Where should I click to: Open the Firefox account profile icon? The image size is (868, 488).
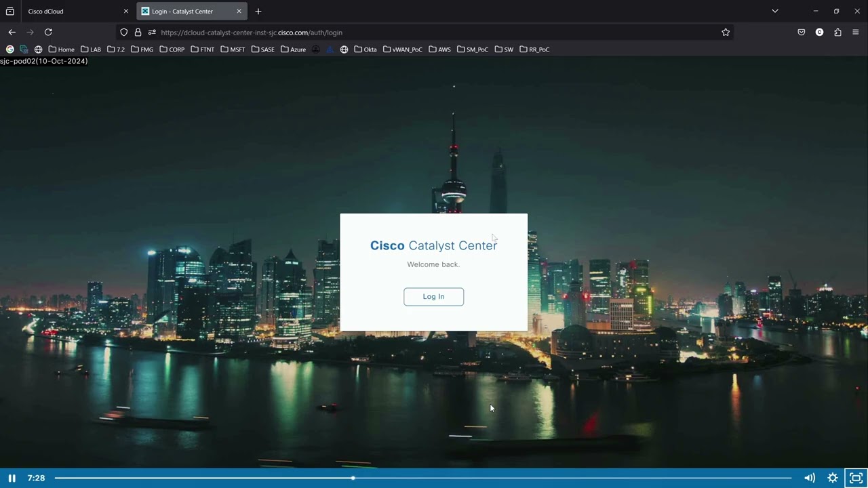[x=819, y=32]
